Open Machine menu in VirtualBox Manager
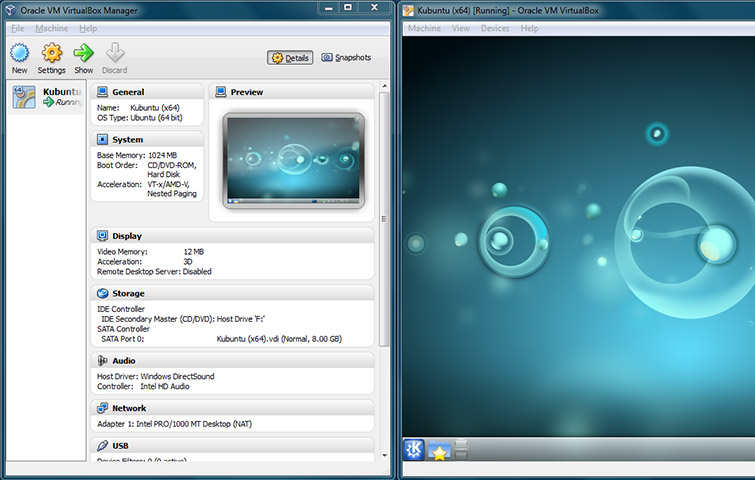 pyautogui.click(x=52, y=28)
